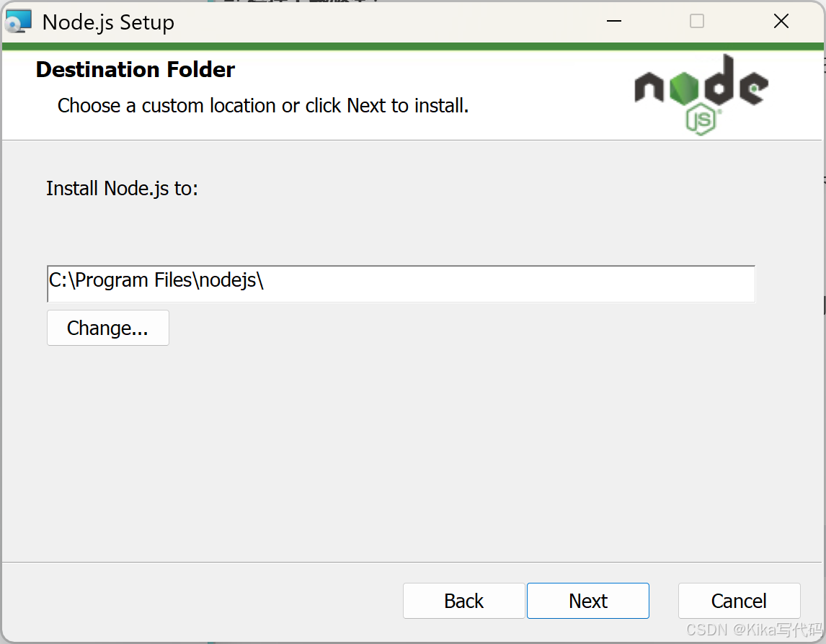Viewport: 826px width, 644px height.
Task: Click the 'Install Node.js to:' label
Action: (123, 189)
